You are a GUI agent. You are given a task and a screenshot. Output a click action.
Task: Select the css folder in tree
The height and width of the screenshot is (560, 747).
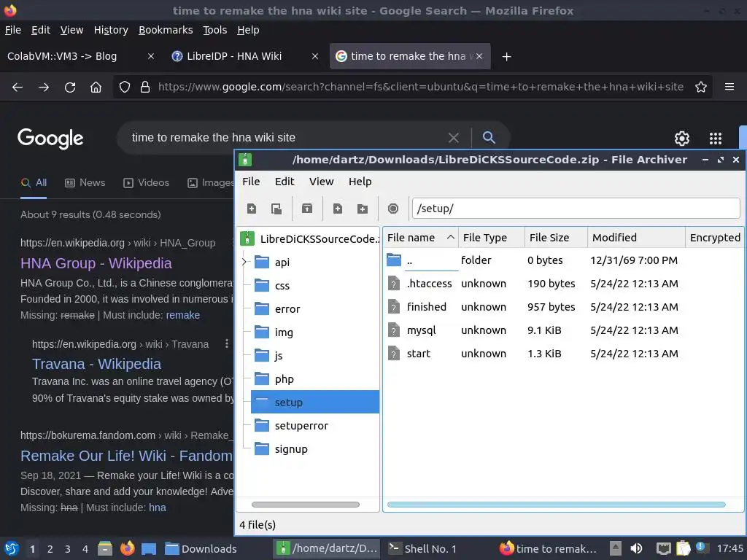(x=282, y=286)
